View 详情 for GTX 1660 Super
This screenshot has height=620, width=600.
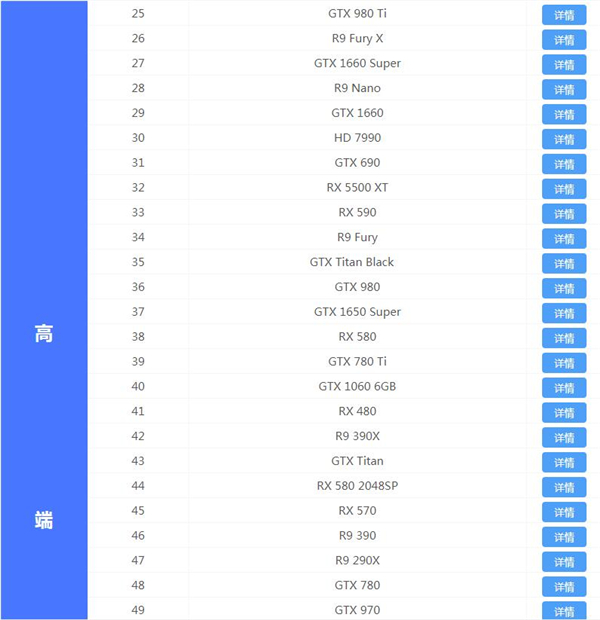[564, 65]
